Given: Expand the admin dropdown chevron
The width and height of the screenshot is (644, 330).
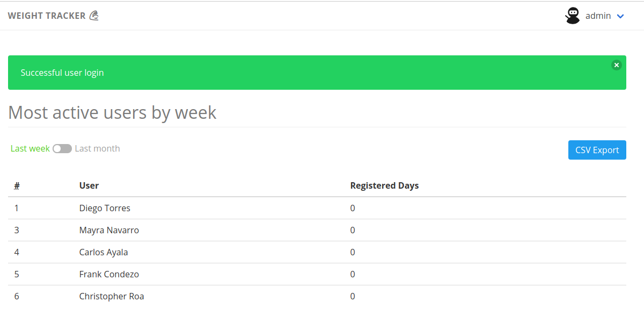Looking at the screenshot, I should [620, 16].
